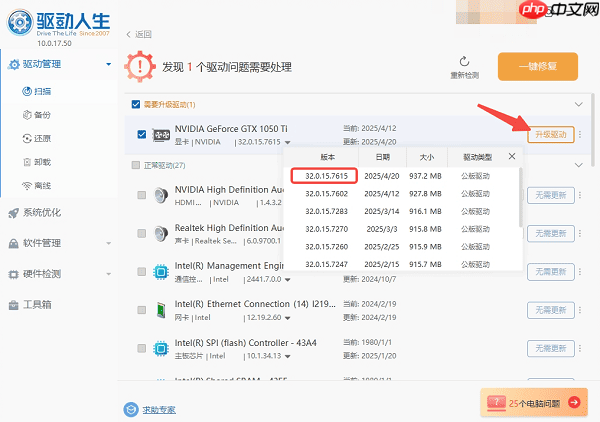The image size is (600, 422).
Task: Click Intel Management Engine chip icon
Action: click(161, 272)
